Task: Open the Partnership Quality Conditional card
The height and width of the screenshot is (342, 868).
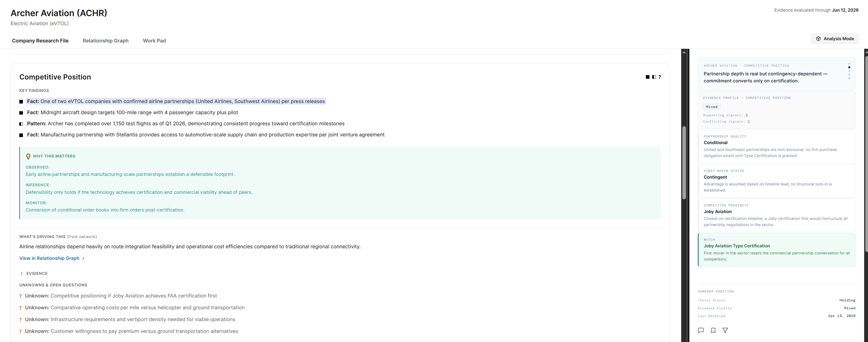Action: pyautogui.click(x=776, y=146)
